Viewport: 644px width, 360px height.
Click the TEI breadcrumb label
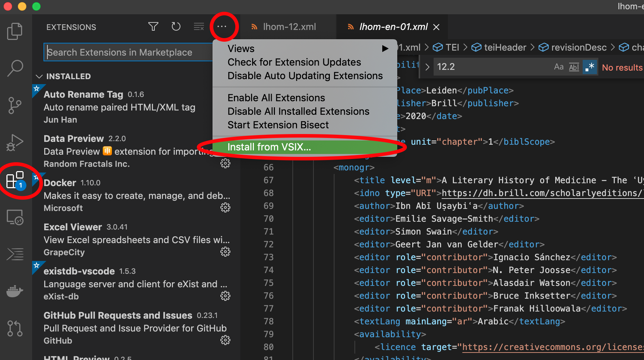coord(453,47)
